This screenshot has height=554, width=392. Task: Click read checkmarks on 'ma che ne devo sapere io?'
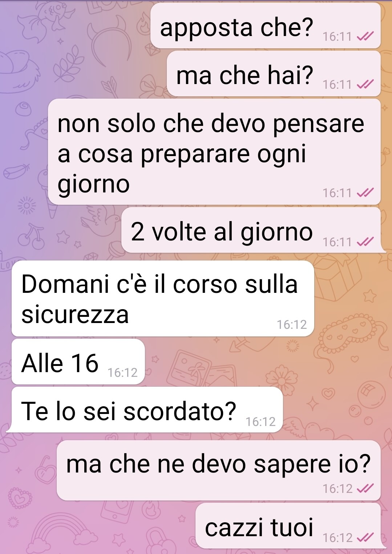click(365, 489)
